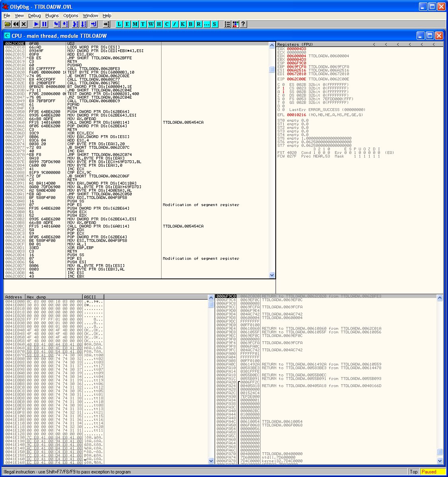
Task: Open the Options menu
Action: (70, 16)
